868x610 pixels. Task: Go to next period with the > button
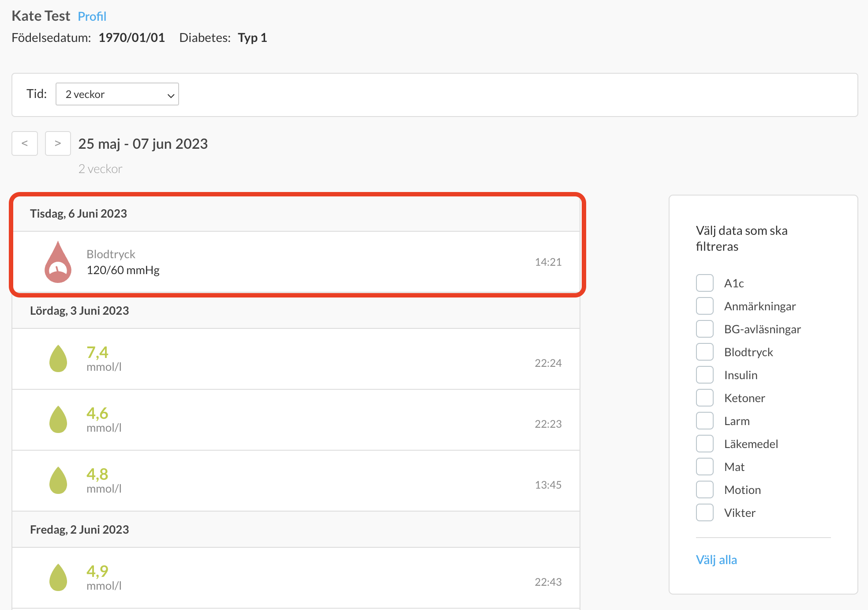(x=58, y=143)
